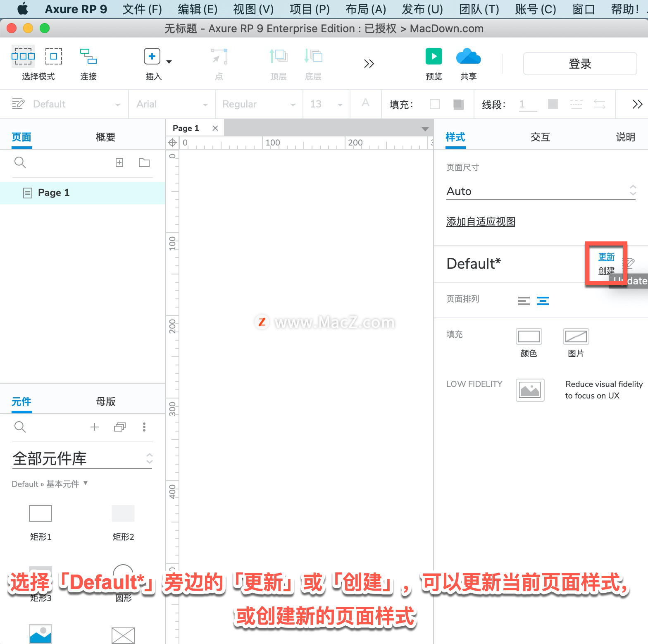Close the Page 1 canvas tab
This screenshot has width=648, height=644.
click(215, 128)
